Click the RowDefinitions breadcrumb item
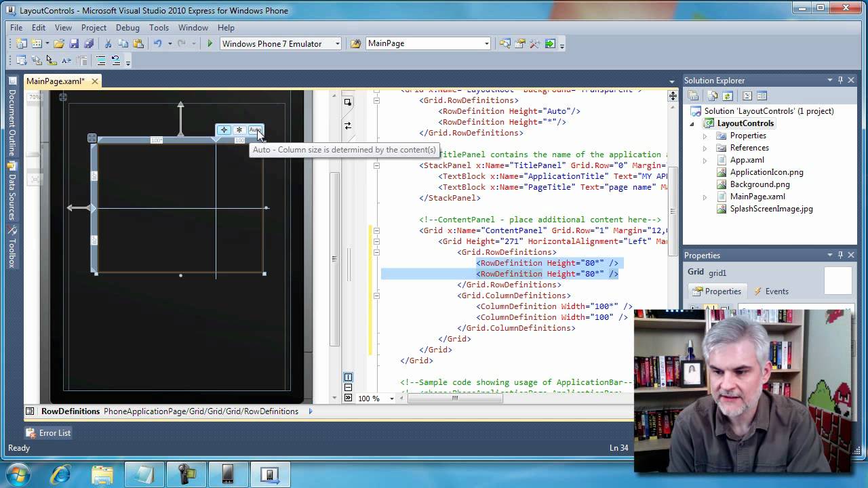Screen dimensions: 868x488 click(71, 411)
